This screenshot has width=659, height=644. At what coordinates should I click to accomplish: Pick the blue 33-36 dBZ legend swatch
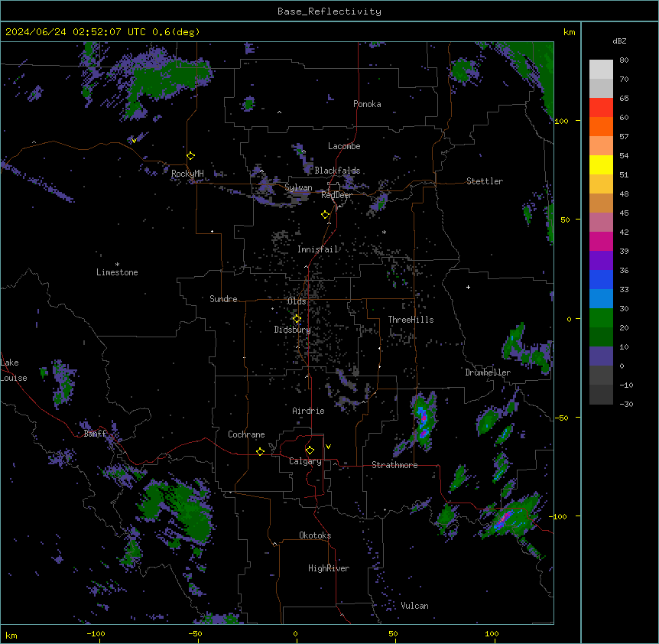click(601, 279)
